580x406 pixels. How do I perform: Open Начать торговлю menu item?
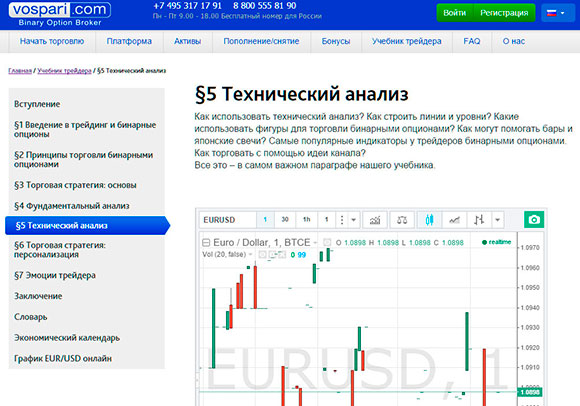(52, 41)
